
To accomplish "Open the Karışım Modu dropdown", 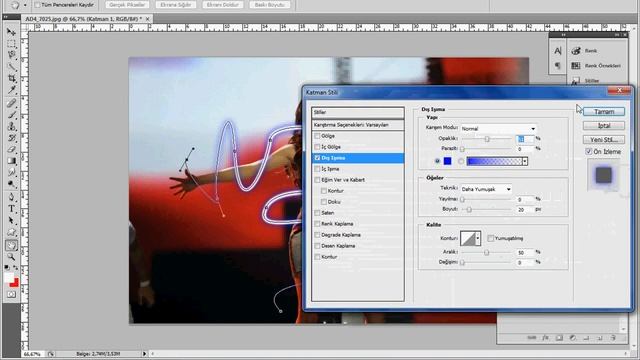I will click(x=498, y=128).
